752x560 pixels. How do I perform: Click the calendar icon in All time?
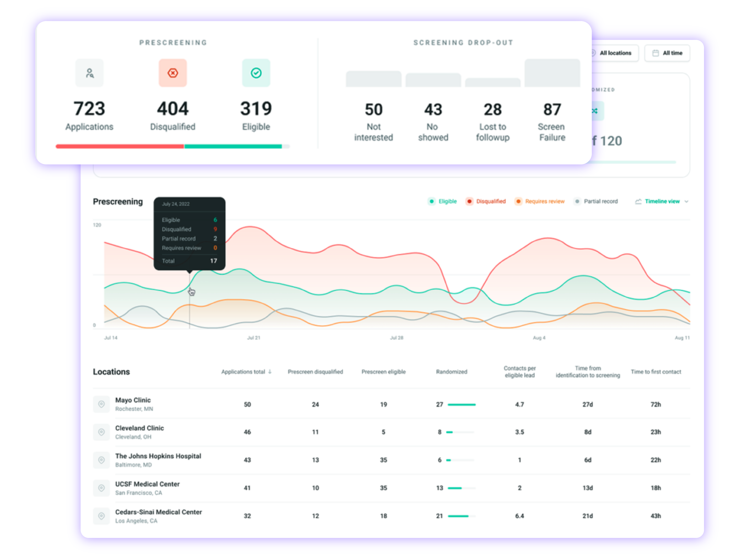656,53
